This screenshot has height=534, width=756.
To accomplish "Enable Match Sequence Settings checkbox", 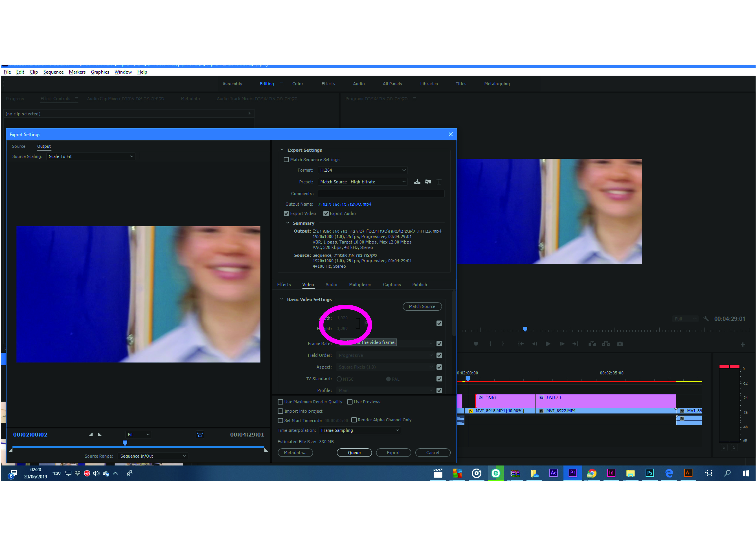I will pyautogui.click(x=286, y=160).
